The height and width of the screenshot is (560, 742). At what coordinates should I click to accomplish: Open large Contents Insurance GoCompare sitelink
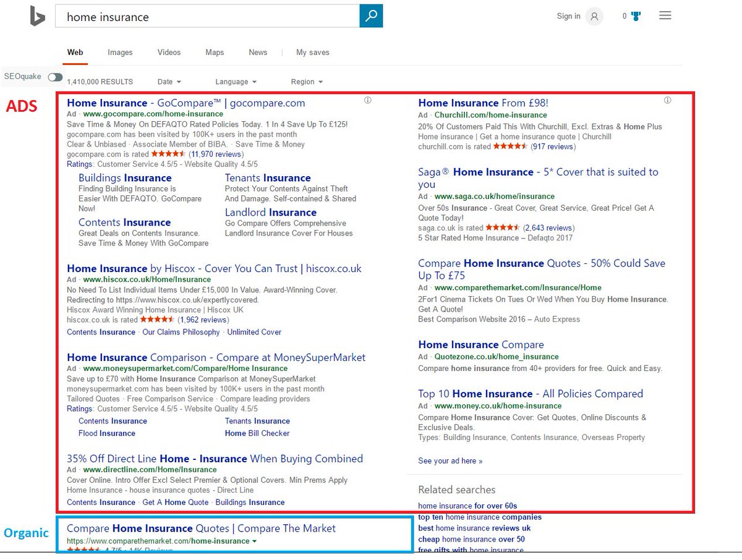124,223
